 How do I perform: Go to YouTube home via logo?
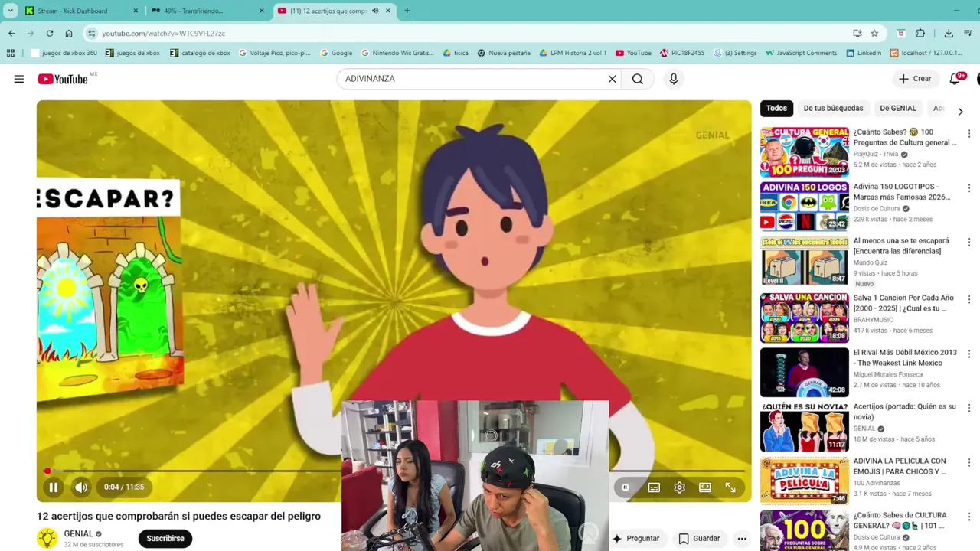click(63, 79)
